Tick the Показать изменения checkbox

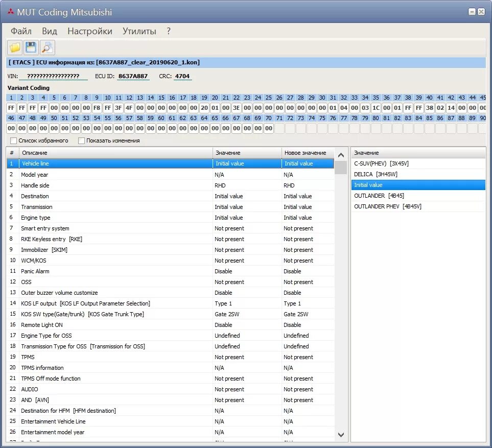point(81,140)
